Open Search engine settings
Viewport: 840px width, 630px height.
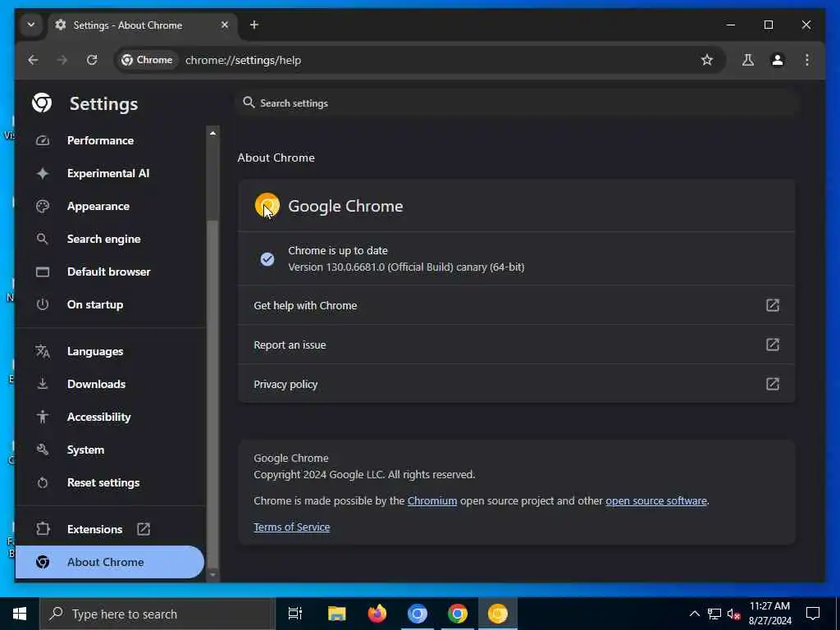click(x=104, y=239)
